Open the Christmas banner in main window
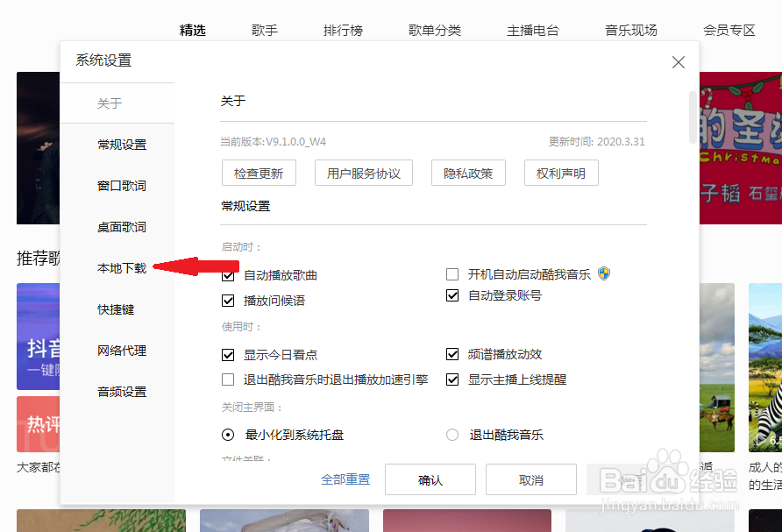This screenshot has height=532, width=782. [741, 148]
